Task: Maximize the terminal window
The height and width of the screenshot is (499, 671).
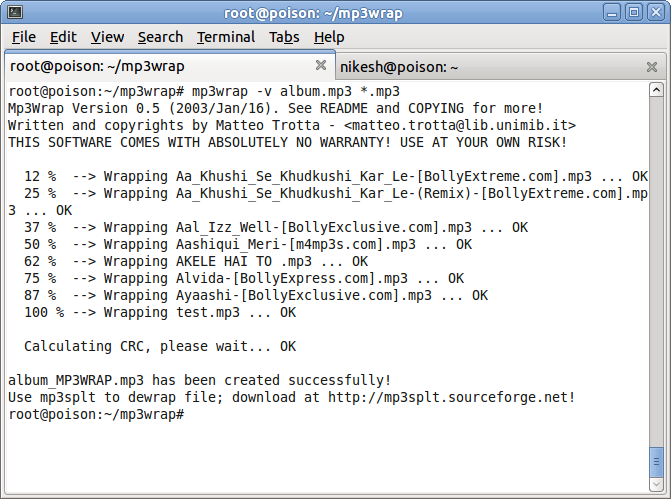Action: (634, 12)
